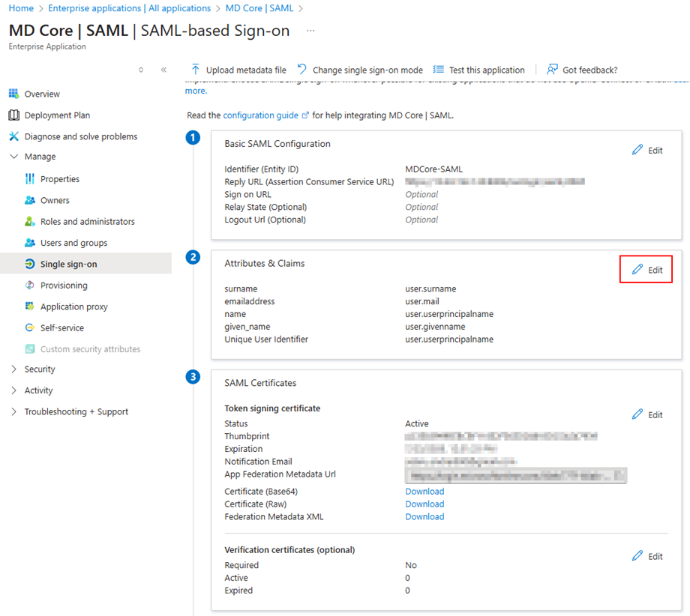Click the Active status value

(417, 423)
